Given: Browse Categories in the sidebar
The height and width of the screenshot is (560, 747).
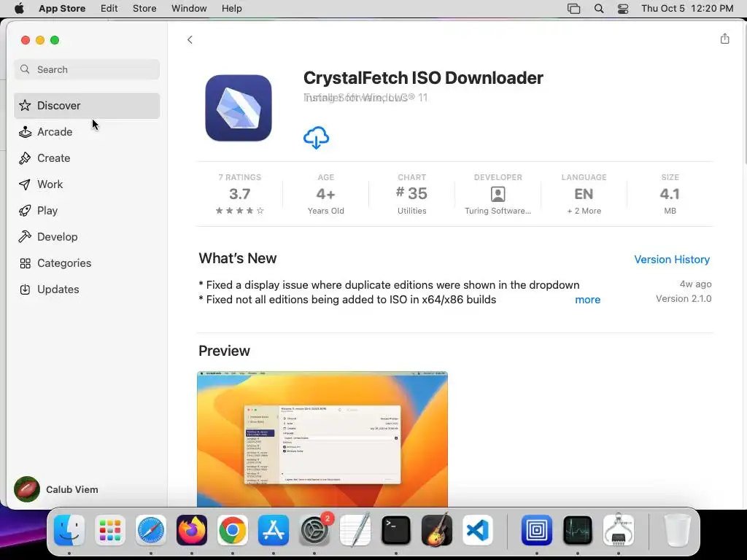Looking at the screenshot, I should (87, 262).
